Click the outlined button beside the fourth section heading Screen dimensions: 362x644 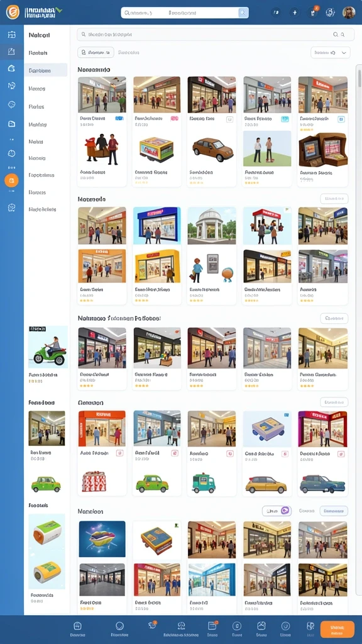point(334,402)
